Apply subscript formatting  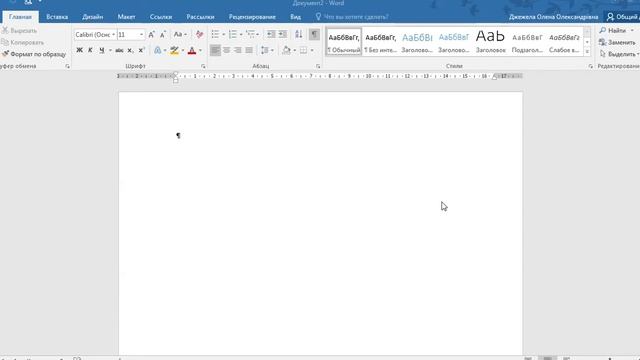[x=130, y=50]
